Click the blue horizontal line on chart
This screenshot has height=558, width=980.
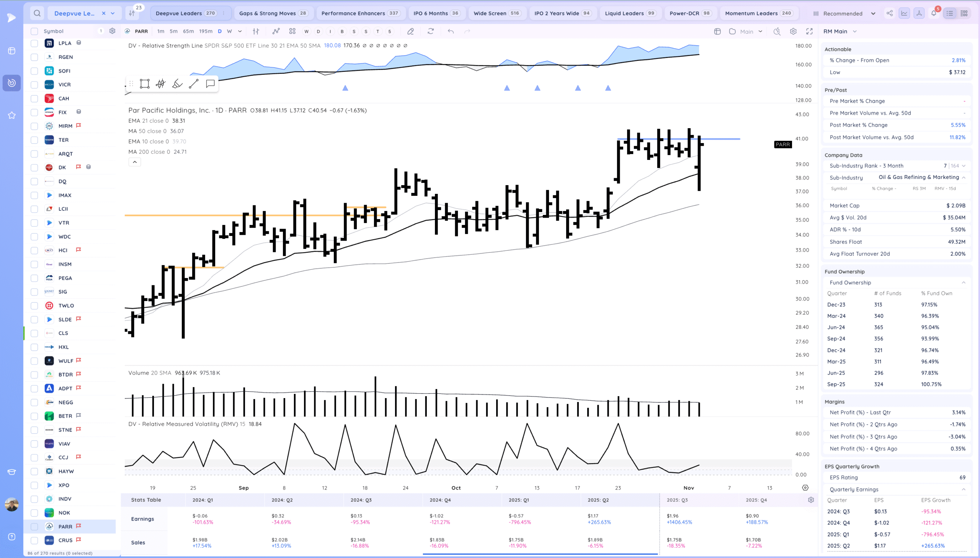[x=721, y=139]
